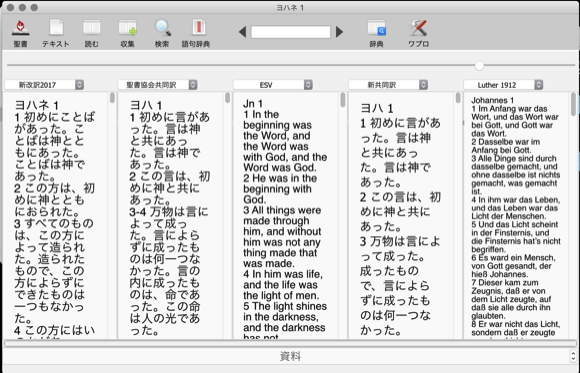Image resolution: width=580 pixels, height=373 pixels.
Task: Open the ESV translation dropdown
Action: click(x=273, y=85)
